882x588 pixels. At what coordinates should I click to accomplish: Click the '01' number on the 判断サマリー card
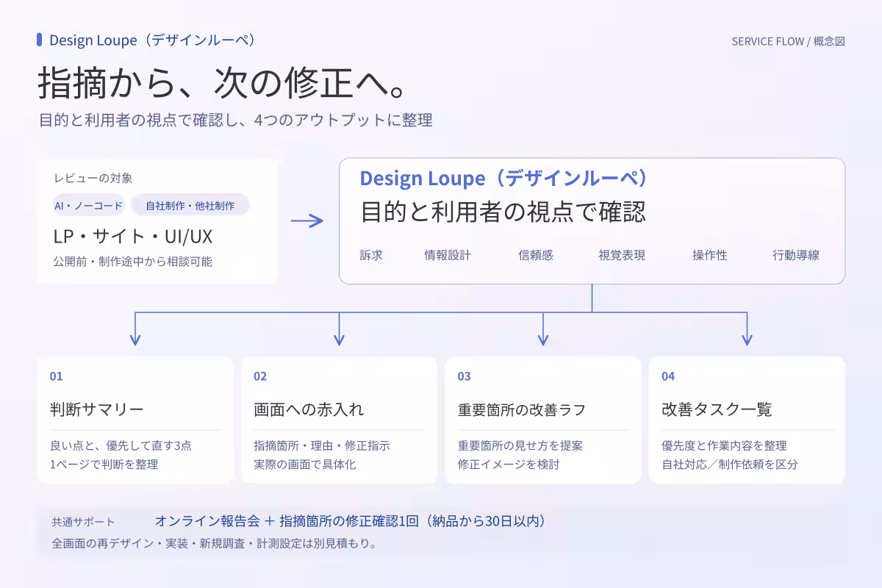tap(57, 376)
